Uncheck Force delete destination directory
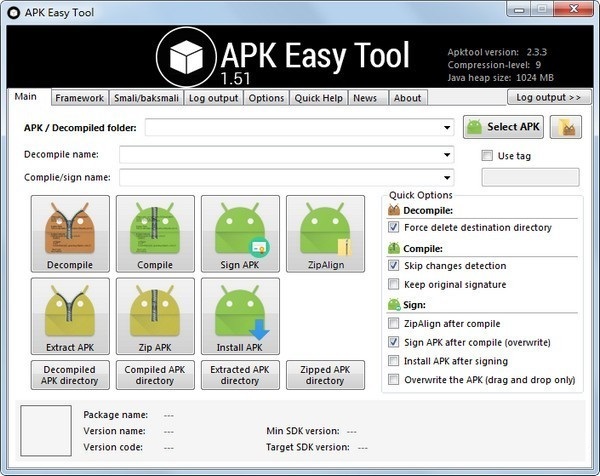 [x=394, y=228]
